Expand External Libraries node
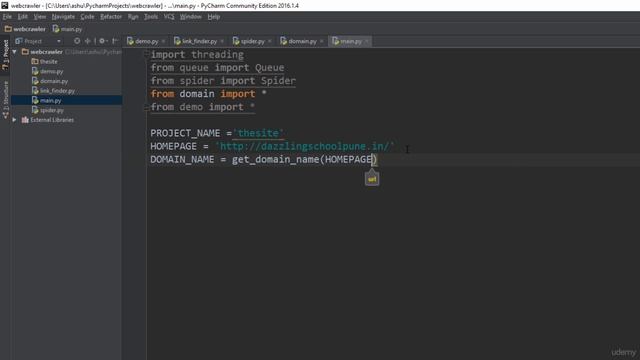The height and width of the screenshot is (360, 640). click(15, 120)
